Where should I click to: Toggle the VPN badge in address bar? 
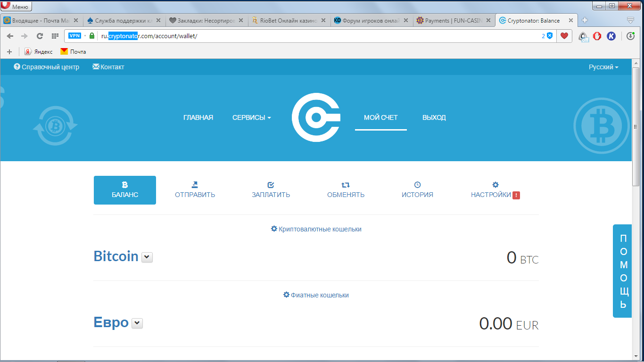tap(74, 36)
